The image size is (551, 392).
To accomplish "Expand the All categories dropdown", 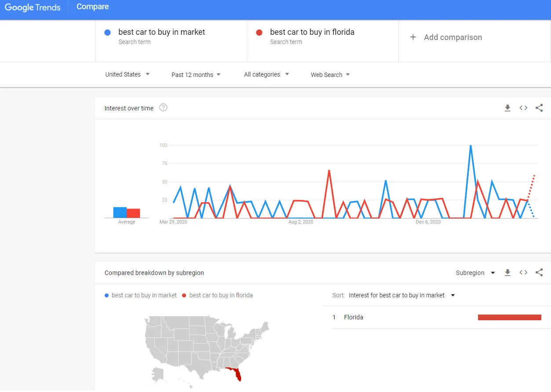I will click(x=266, y=74).
